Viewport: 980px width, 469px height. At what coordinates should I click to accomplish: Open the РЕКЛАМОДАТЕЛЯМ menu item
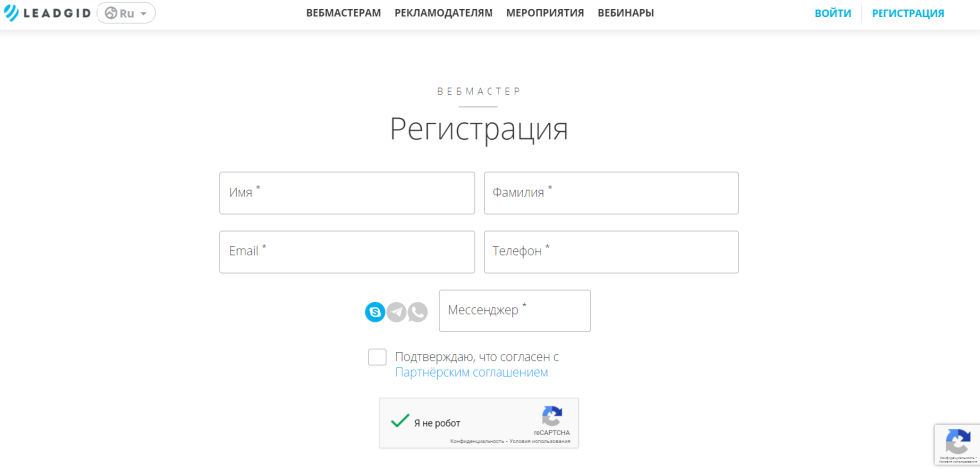pos(444,13)
